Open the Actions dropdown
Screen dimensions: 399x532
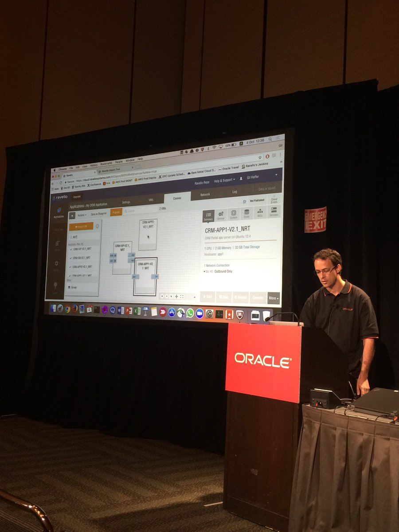82,215
